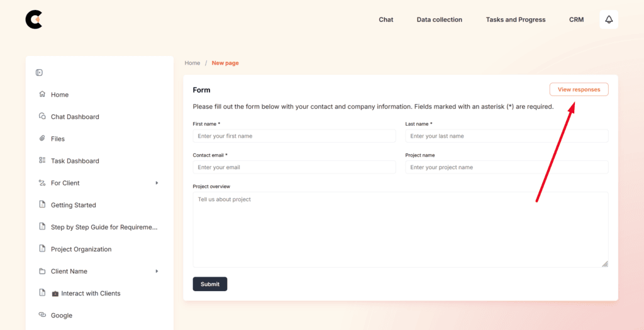Click the Chat Dashboard bubble icon
Image resolution: width=644 pixels, height=330 pixels.
(x=42, y=116)
